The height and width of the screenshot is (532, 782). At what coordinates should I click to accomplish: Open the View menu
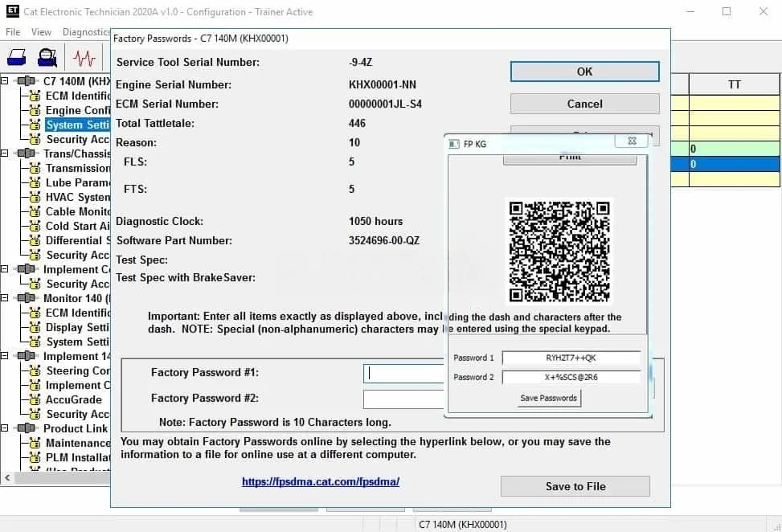(x=42, y=32)
